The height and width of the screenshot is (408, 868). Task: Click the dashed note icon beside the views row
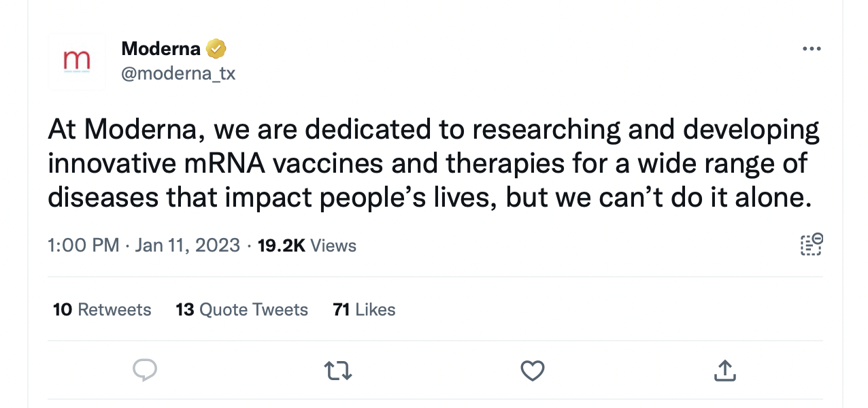[812, 245]
